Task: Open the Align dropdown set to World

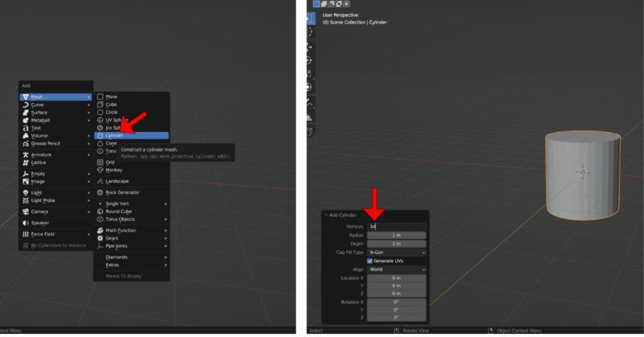Action: coord(396,269)
